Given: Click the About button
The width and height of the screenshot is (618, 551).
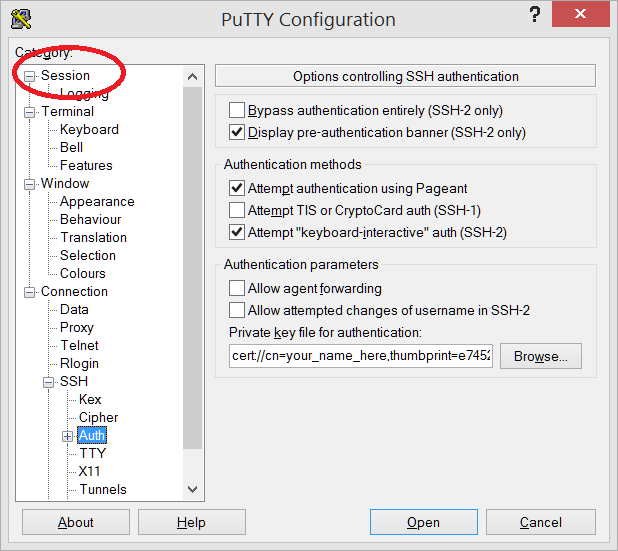Looking at the screenshot, I should click(76, 523).
